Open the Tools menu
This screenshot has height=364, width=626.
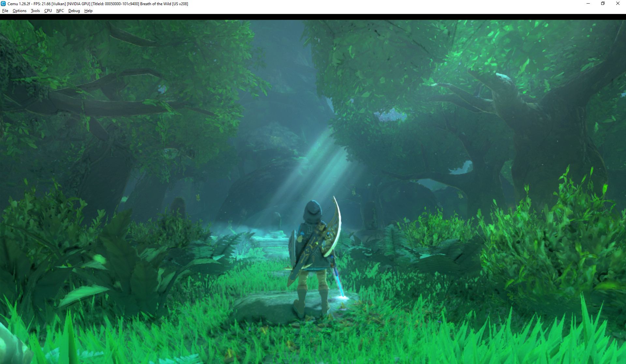pos(35,11)
